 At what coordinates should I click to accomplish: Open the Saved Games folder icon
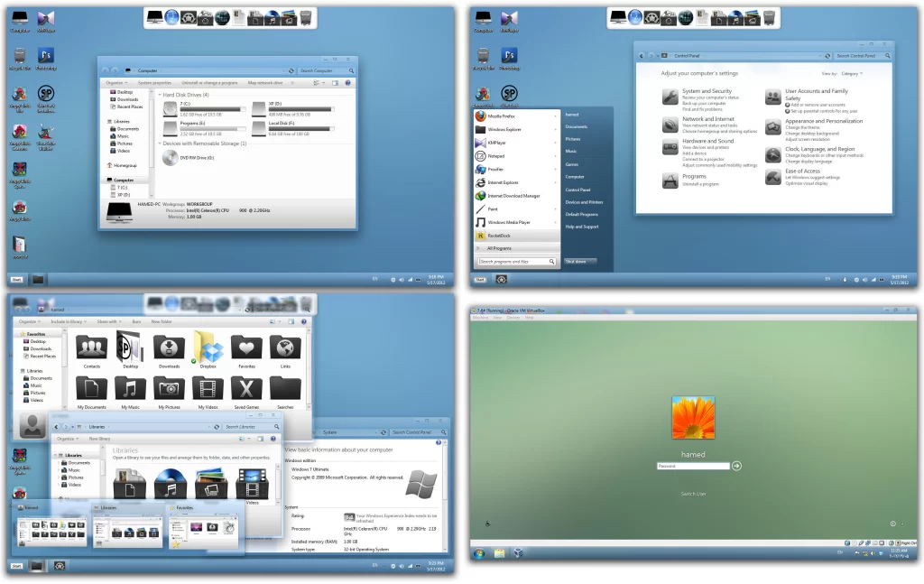[x=246, y=390]
